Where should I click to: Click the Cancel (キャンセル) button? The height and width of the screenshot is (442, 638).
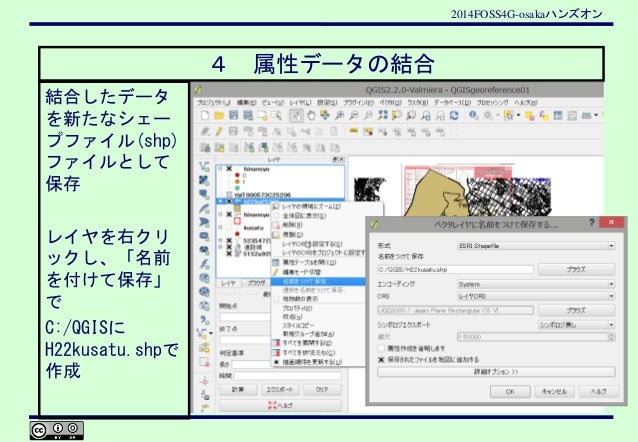[x=554, y=392]
